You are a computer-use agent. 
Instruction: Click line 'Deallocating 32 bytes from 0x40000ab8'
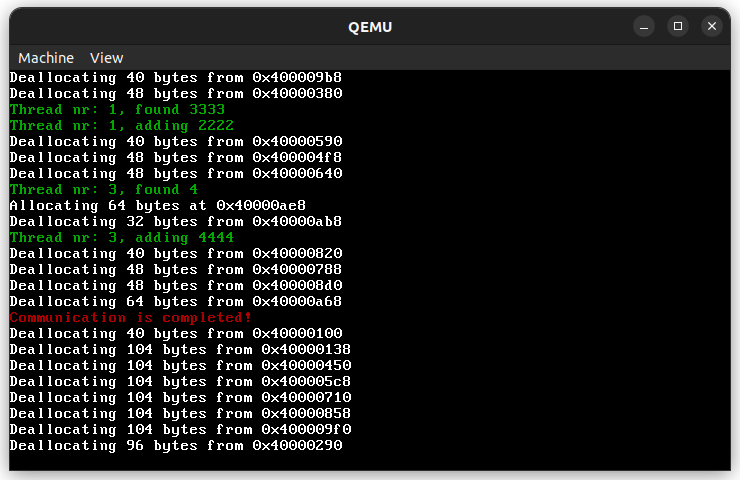(176, 222)
